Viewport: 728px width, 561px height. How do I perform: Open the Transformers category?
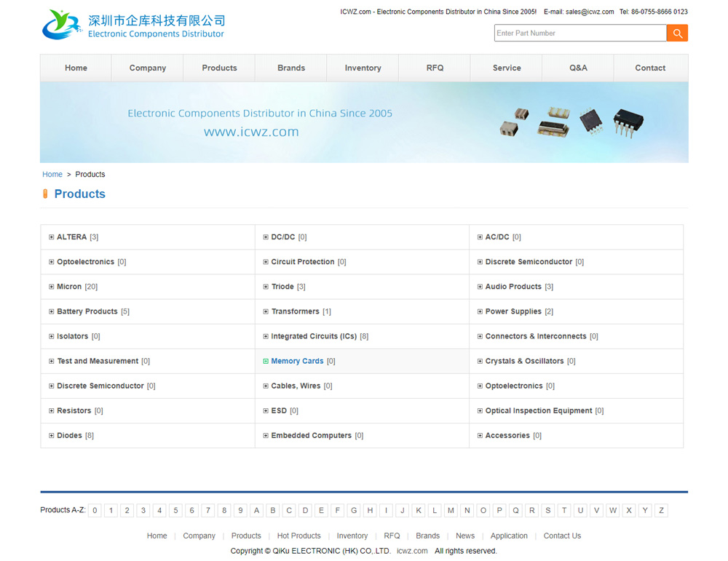tap(296, 311)
